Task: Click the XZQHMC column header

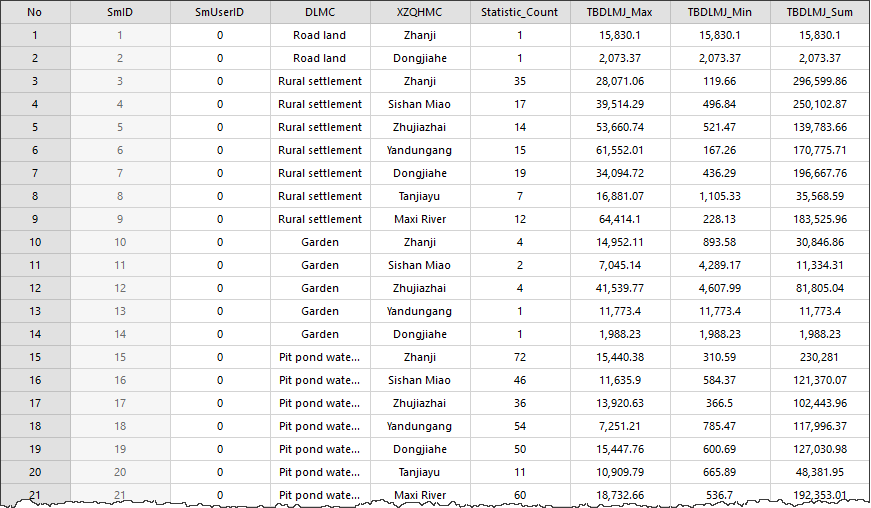Action: 419,13
